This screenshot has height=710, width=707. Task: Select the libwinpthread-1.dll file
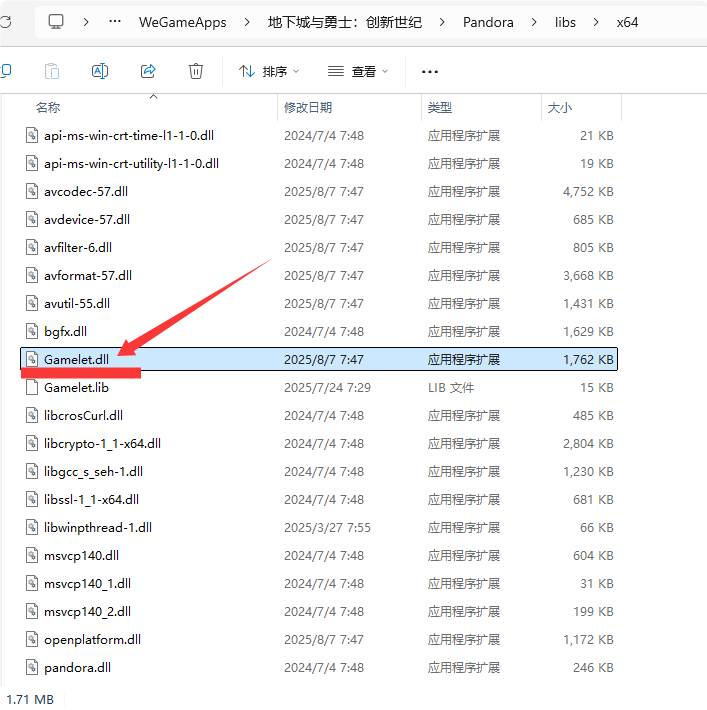(98, 528)
